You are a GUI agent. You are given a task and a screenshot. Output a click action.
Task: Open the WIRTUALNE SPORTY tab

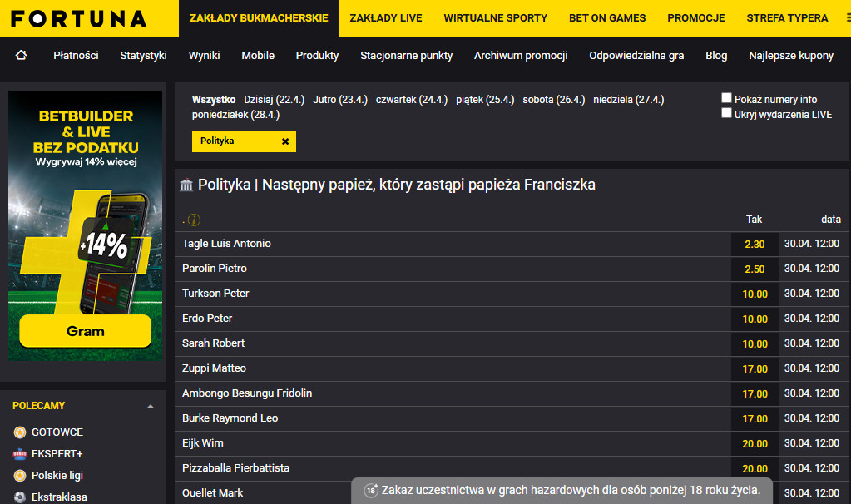(x=496, y=18)
